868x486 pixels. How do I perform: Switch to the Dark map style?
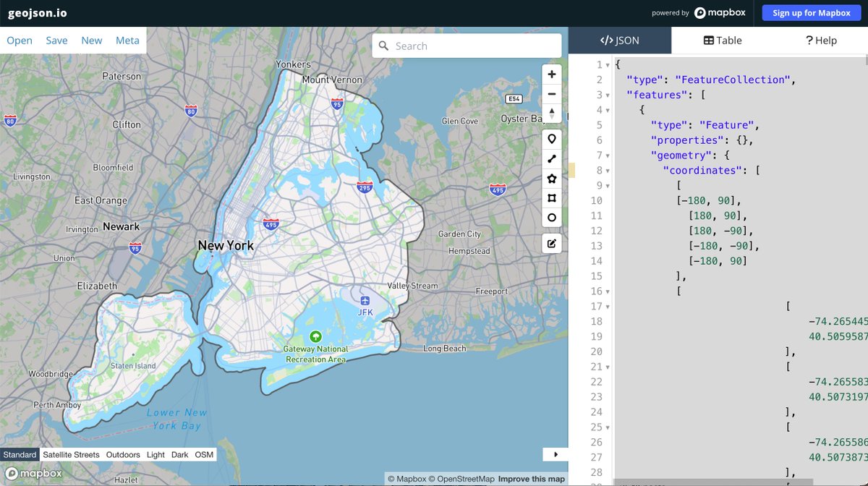coord(180,455)
